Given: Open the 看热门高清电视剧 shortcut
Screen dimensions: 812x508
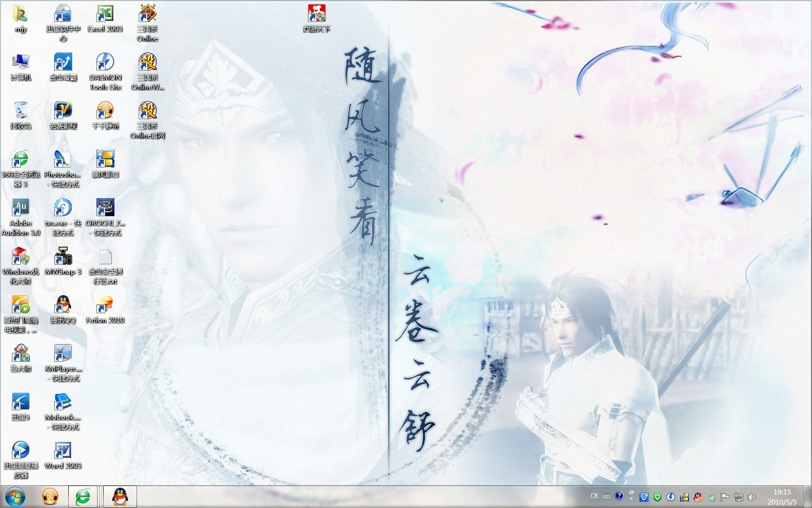Looking at the screenshot, I should (20, 314).
